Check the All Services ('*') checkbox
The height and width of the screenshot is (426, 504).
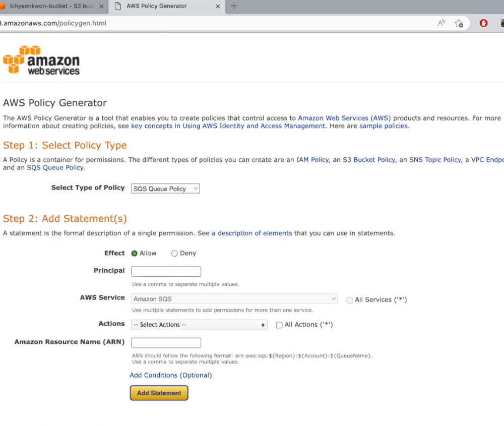(x=349, y=300)
